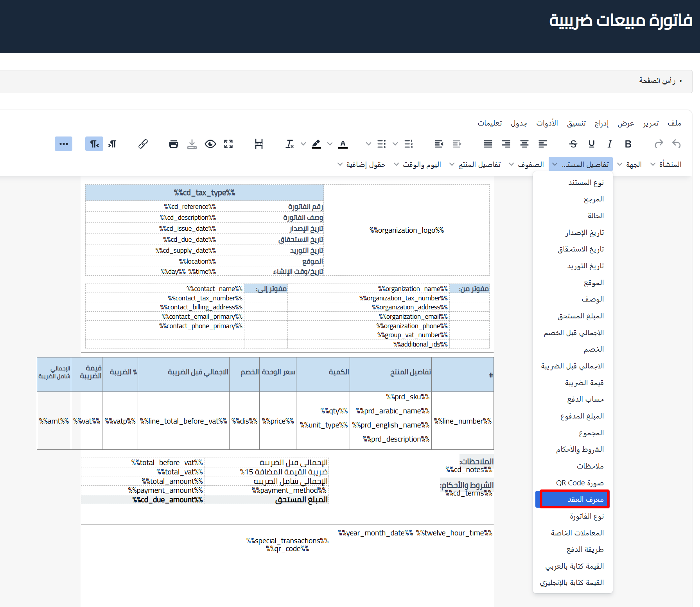Image resolution: width=700 pixels, height=607 pixels.
Task: Open the تحرير menu
Action: (651, 123)
